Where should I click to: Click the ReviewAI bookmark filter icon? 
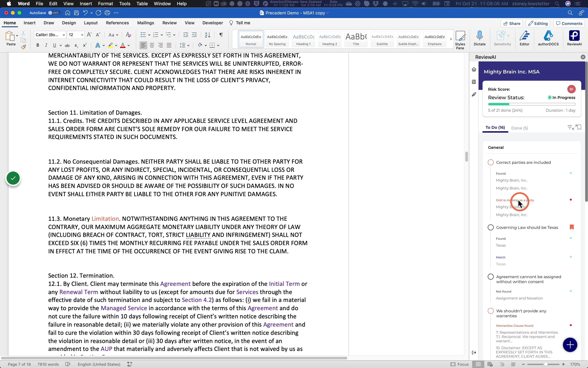pos(579,127)
